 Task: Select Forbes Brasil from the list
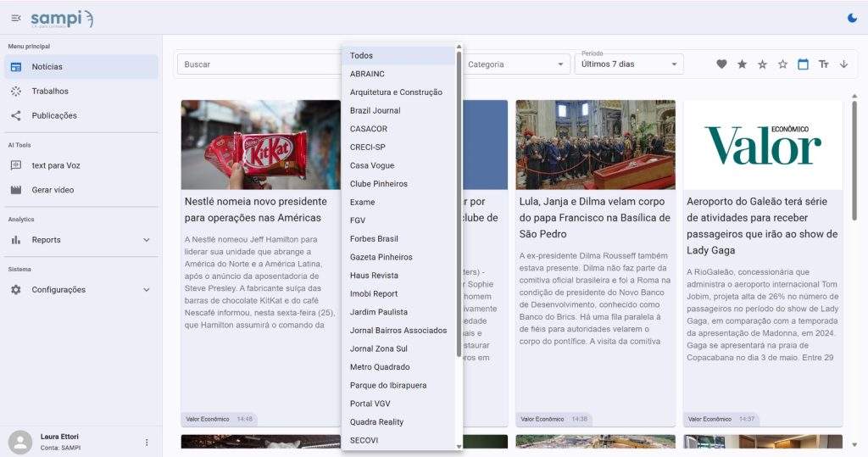point(374,239)
